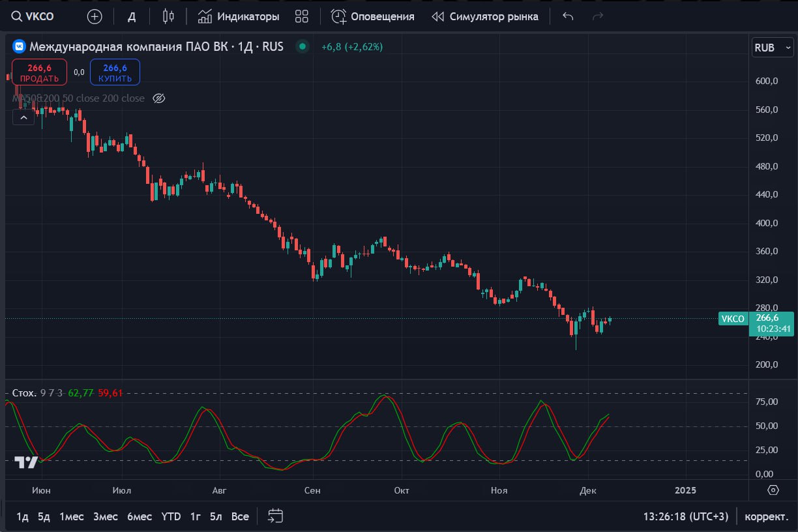This screenshot has height=532, width=798.
Task: Click the 25,00 stochastic scale label
Action: (767, 450)
